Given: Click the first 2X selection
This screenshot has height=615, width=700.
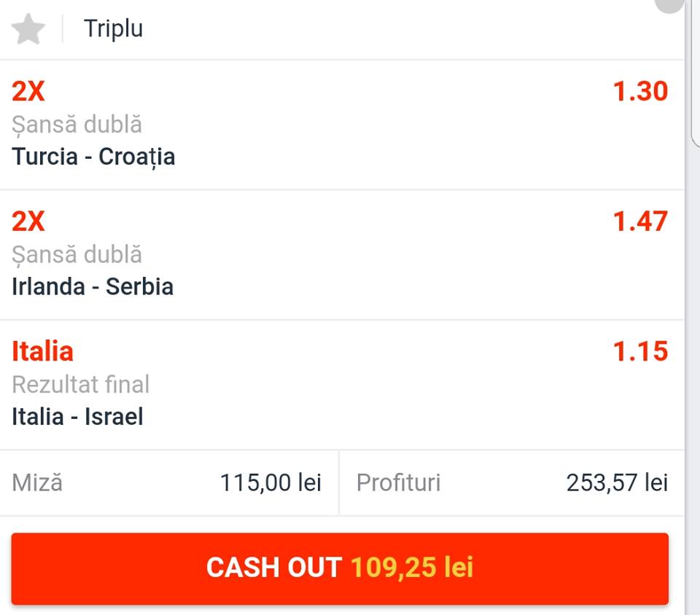Looking at the screenshot, I should pyautogui.click(x=28, y=91).
